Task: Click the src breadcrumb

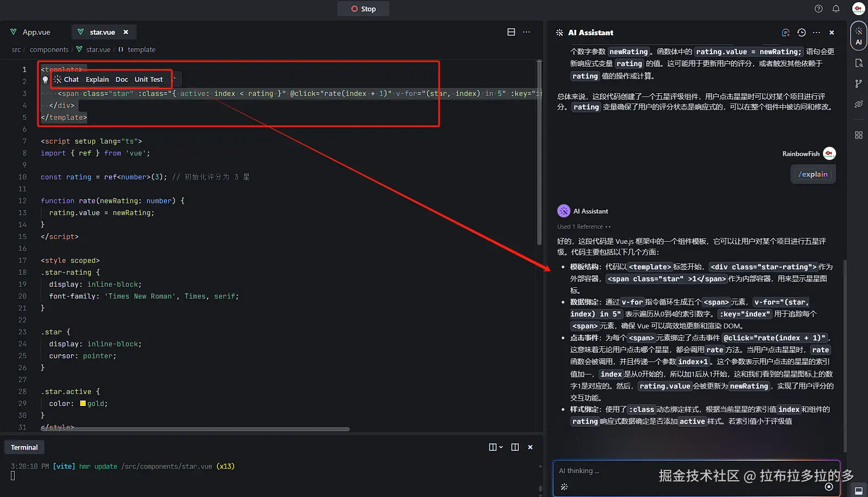Action: click(16, 49)
